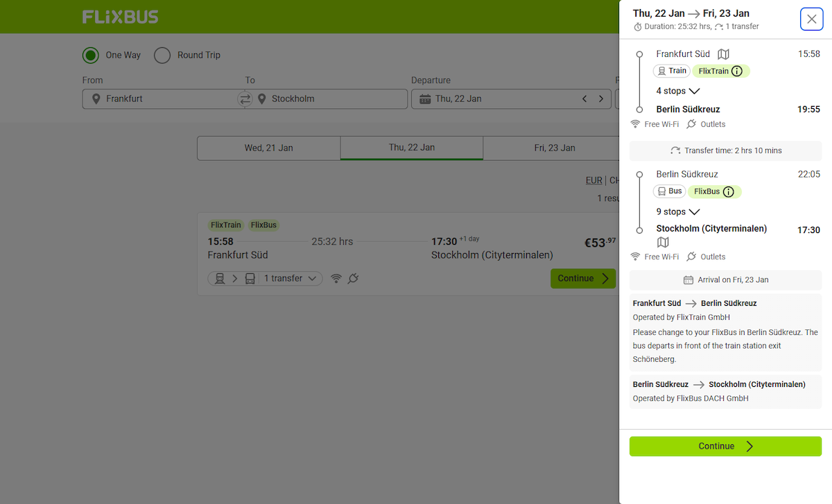The height and width of the screenshot is (504, 832).
Task: Select the Thu, 22 Jan tab
Action: pyautogui.click(x=412, y=148)
